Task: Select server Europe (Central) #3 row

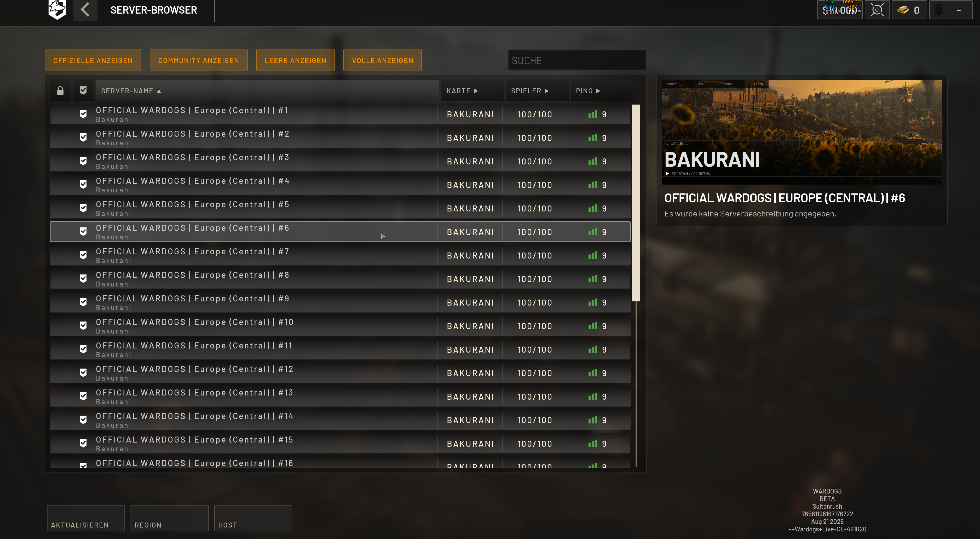Action: [x=340, y=161]
